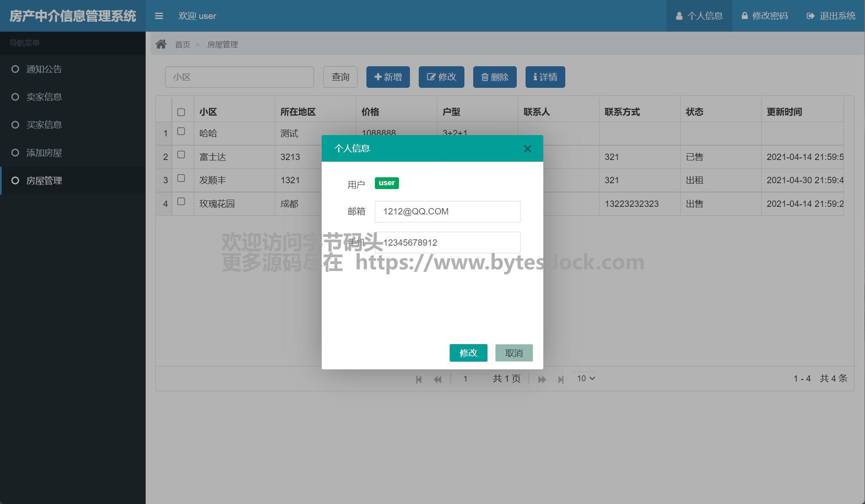Open 添加房屋 sidebar item

tap(44, 153)
